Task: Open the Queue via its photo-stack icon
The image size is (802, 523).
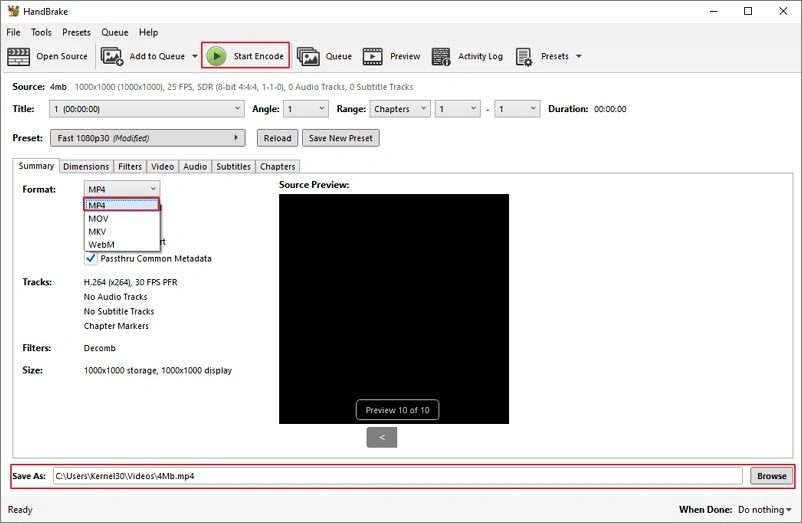Action: (308, 56)
